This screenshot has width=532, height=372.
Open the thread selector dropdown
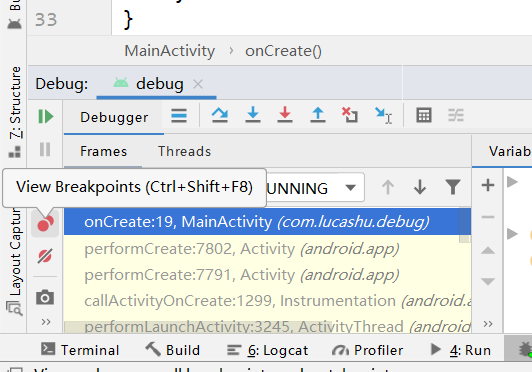coord(350,188)
